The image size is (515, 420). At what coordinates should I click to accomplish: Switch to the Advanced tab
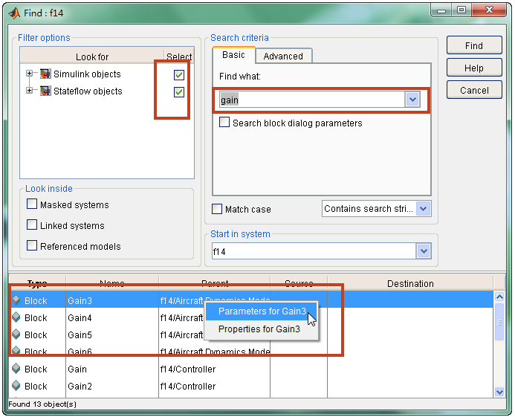pyautogui.click(x=283, y=56)
